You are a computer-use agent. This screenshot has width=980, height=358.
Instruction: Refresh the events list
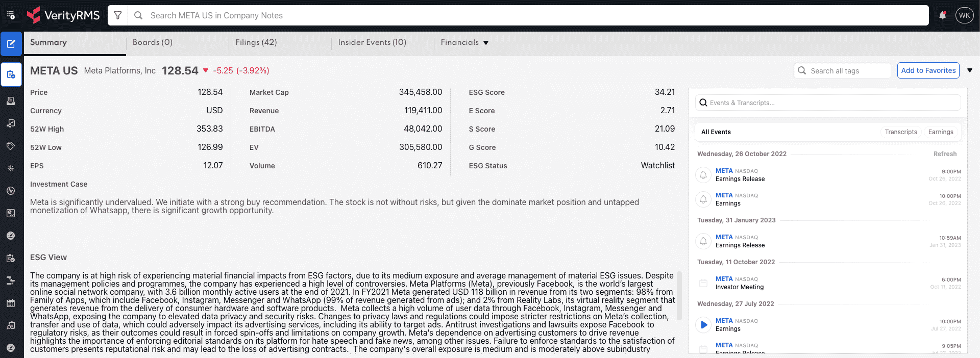945,154
